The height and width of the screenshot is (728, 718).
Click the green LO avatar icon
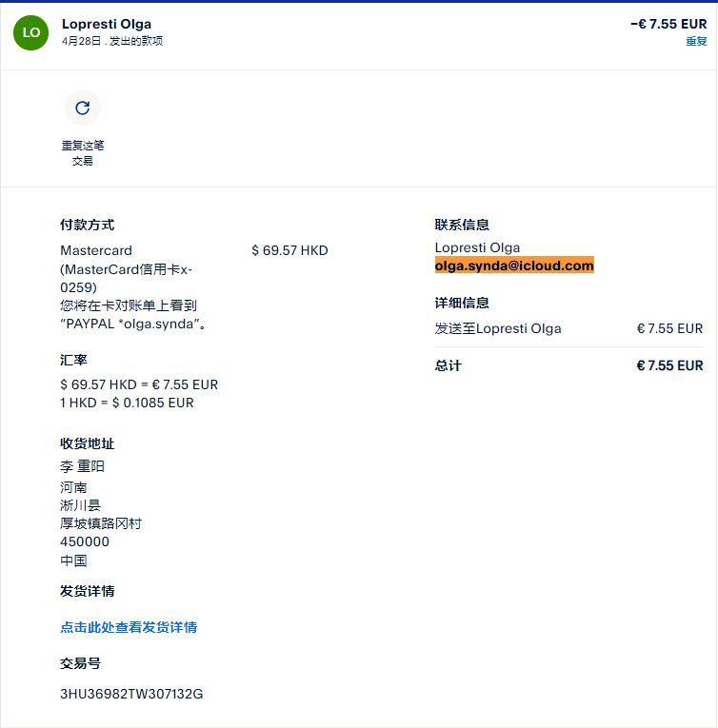click(30, 32)
